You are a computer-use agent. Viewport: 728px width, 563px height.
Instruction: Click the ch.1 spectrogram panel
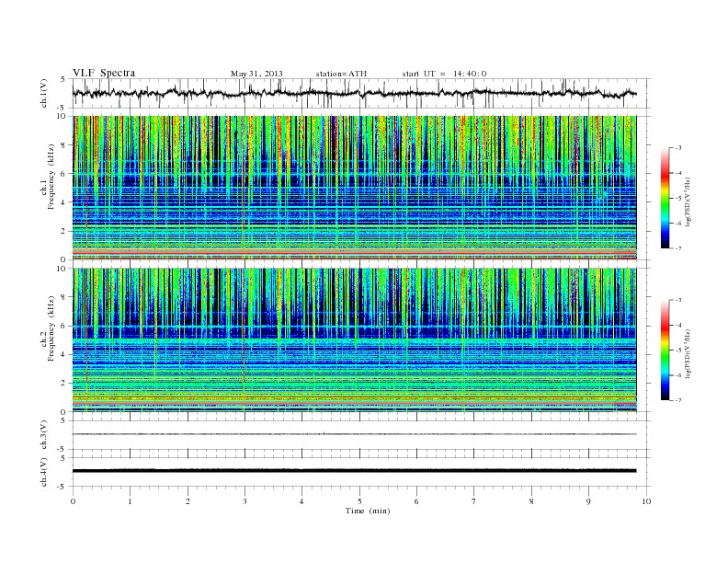point(355,188)
